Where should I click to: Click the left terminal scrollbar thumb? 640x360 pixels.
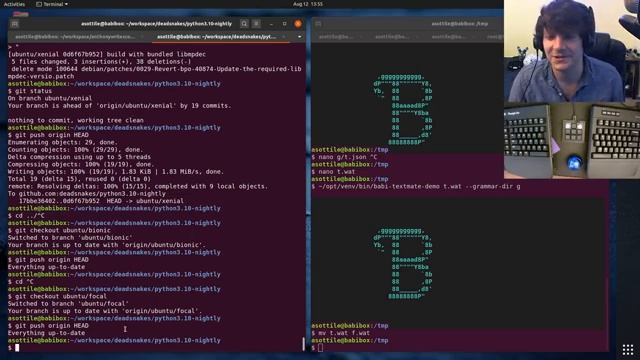(x=303, y=344)
